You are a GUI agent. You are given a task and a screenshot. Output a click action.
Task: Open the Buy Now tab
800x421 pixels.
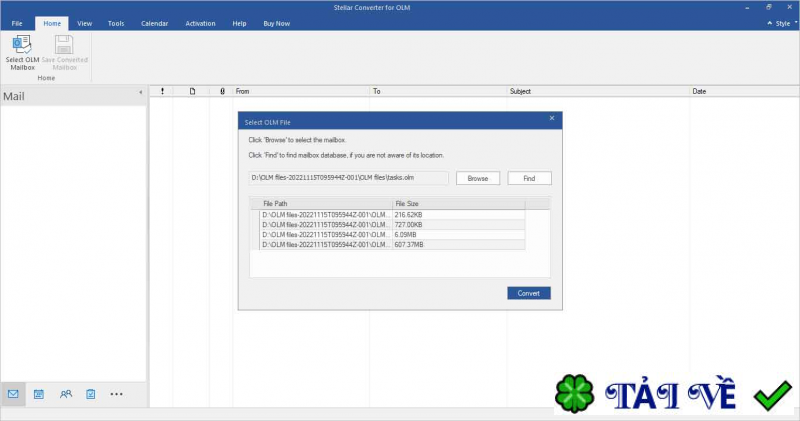coord(277,23)
